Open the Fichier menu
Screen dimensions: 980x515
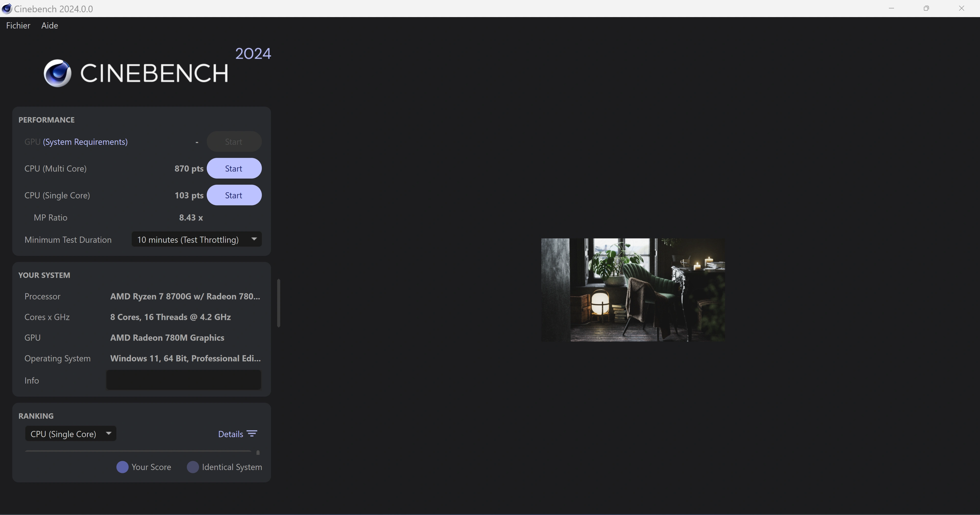(x=18, y=25)
